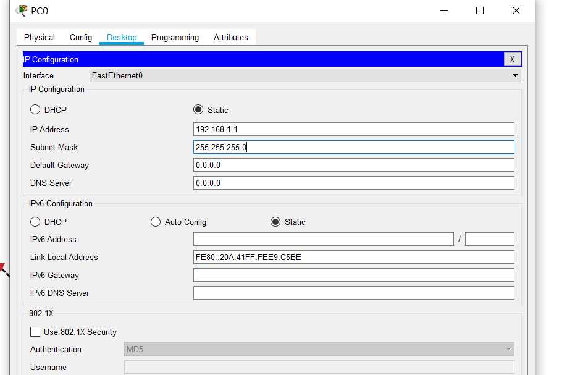Go to the Attributes tab
588x375 pixels.
coord(230,37)
